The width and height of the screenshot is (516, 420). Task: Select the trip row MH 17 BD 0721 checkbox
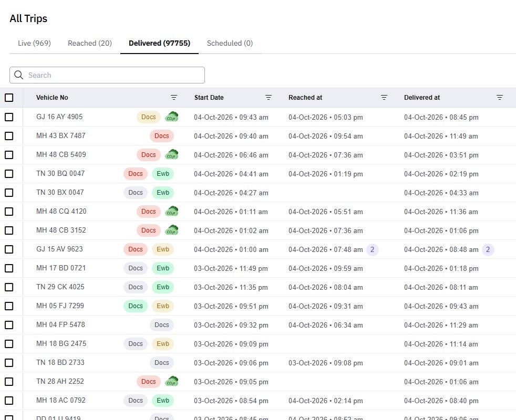click(9, 268)
